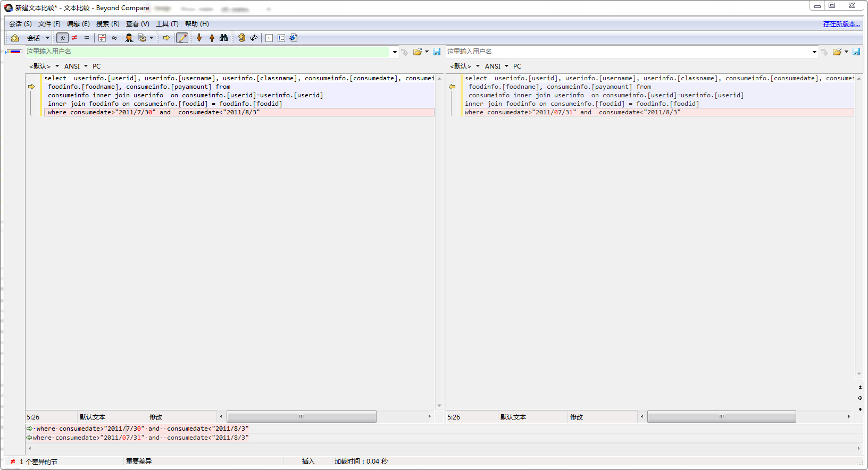
Task: Expand the right file path dropdown
Action: click(814, 52)
